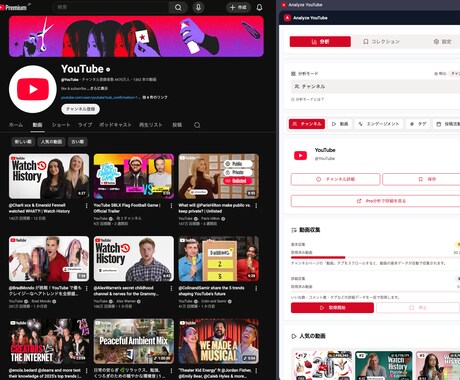The image size is (460, 380).
Task: Click the YouTube Premium logo
Action: point(13,7)
